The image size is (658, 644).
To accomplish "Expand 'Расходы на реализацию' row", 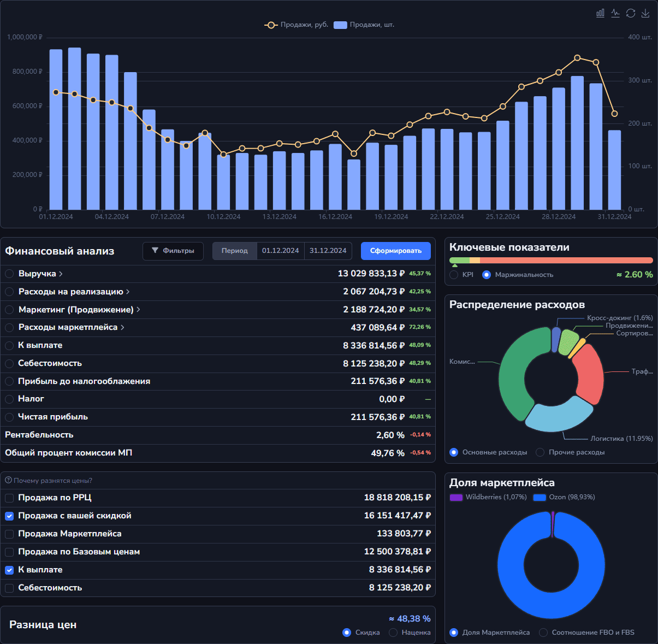I will coord(128,292).
